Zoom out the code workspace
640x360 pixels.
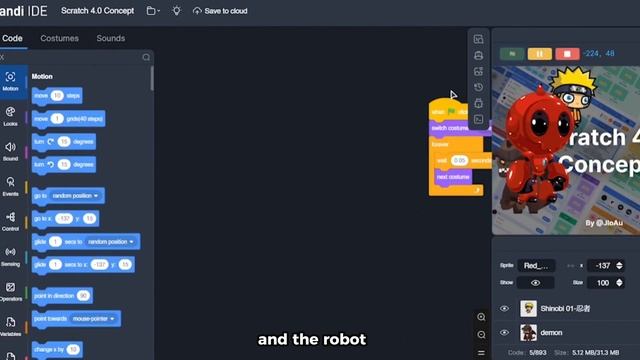click(x=481, y=335)
